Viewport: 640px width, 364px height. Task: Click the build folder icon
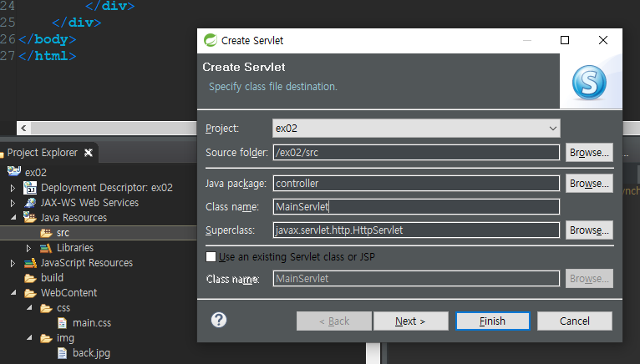coord(30,278)
